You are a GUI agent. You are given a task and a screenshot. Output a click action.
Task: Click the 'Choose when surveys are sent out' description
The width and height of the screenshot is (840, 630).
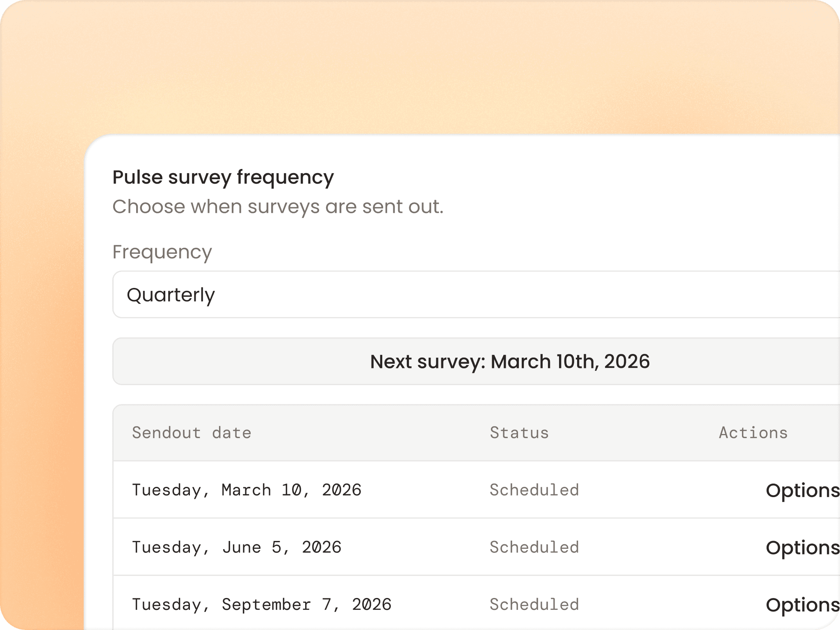click(x=278, y=206)
